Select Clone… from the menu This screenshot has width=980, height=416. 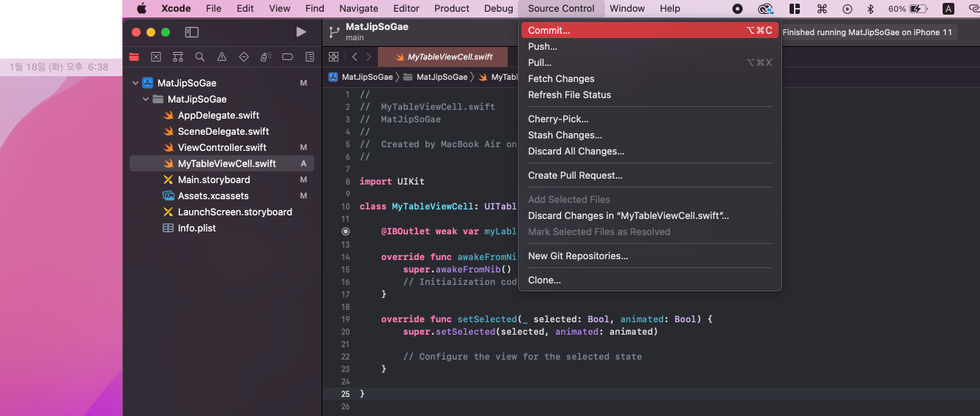(650, 280)
